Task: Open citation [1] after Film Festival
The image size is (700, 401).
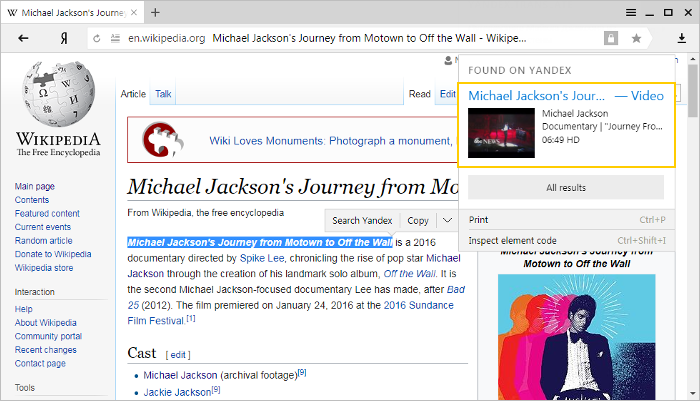Action: [191, 318]
